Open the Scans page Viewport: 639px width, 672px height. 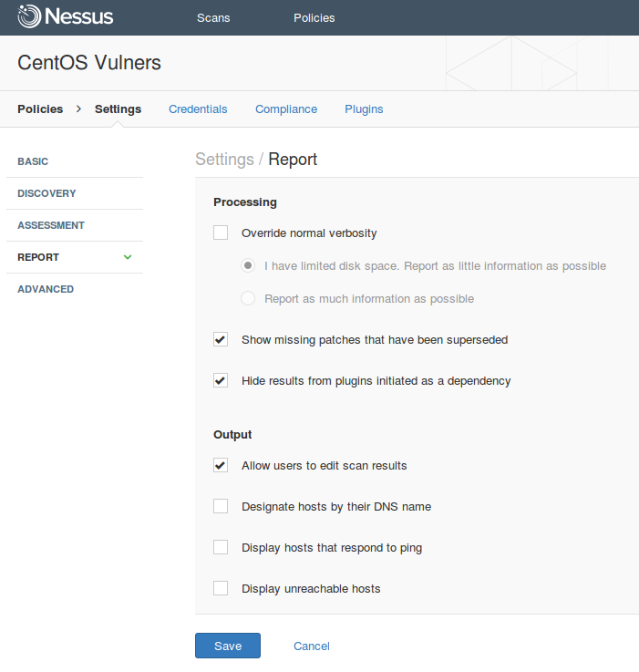click(213, 18)
